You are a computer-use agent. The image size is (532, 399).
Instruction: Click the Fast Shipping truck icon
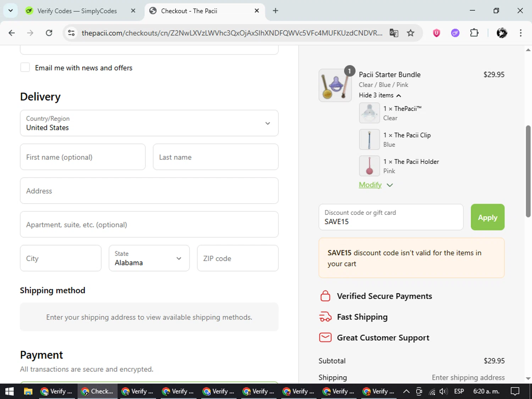(325, 317)
